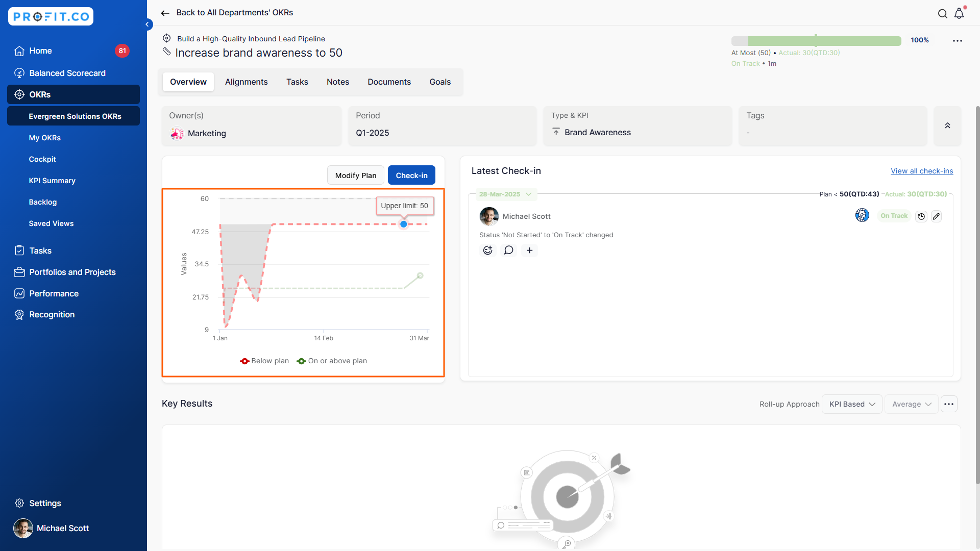Click the blue data point on chart
This screenshot has height=551, width=980.
404,224
